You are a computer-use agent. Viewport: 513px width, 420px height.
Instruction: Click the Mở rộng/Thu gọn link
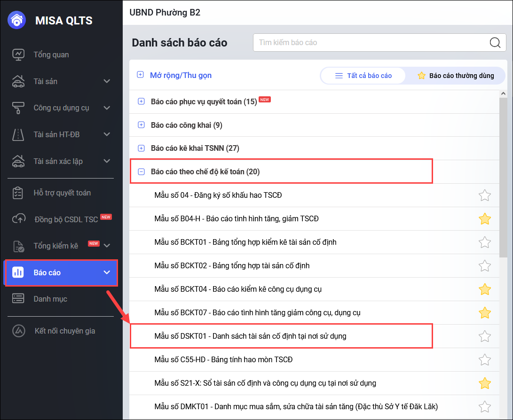181,75
